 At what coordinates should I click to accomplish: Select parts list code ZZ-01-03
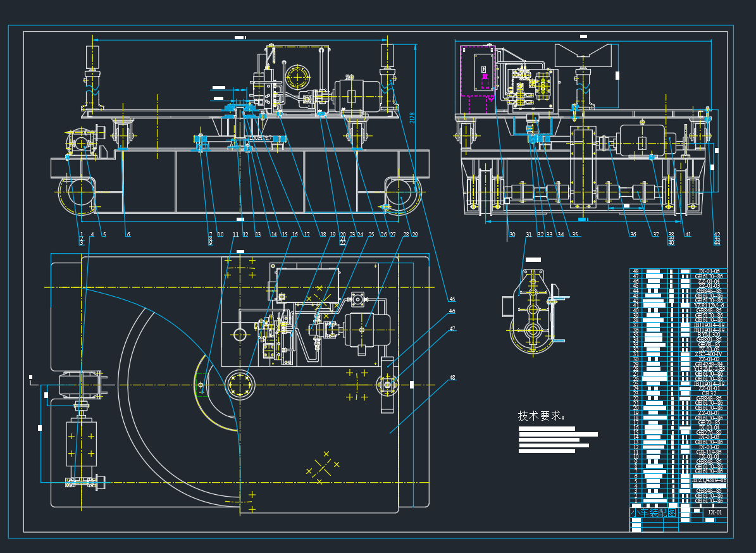click(x=709, y=286)
